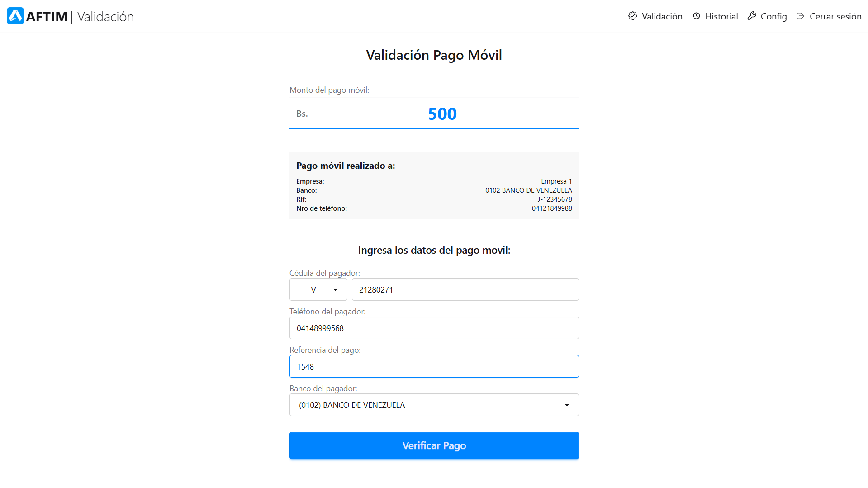The width and height of the screenshot is (868, 488).
Task: Click the 500 payment amount field
Action: click(x=442, y=114)
